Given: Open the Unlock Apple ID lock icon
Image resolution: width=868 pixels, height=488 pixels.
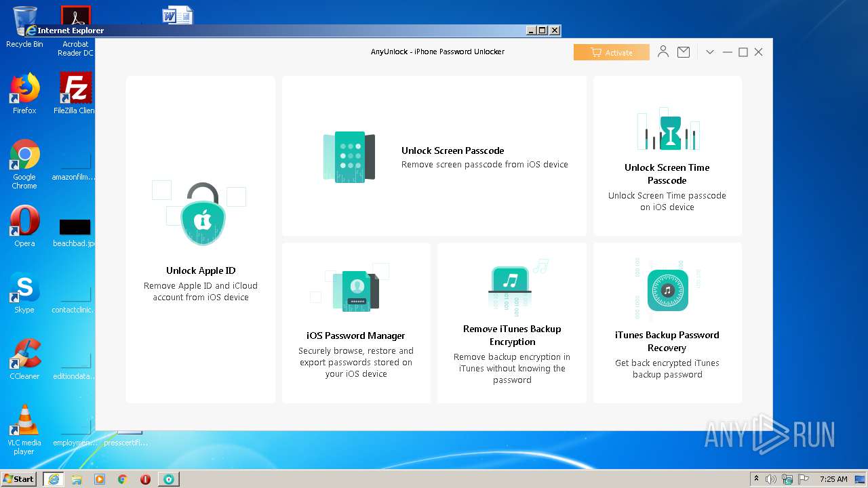Looking at the screenshot, I should (203, 214).
